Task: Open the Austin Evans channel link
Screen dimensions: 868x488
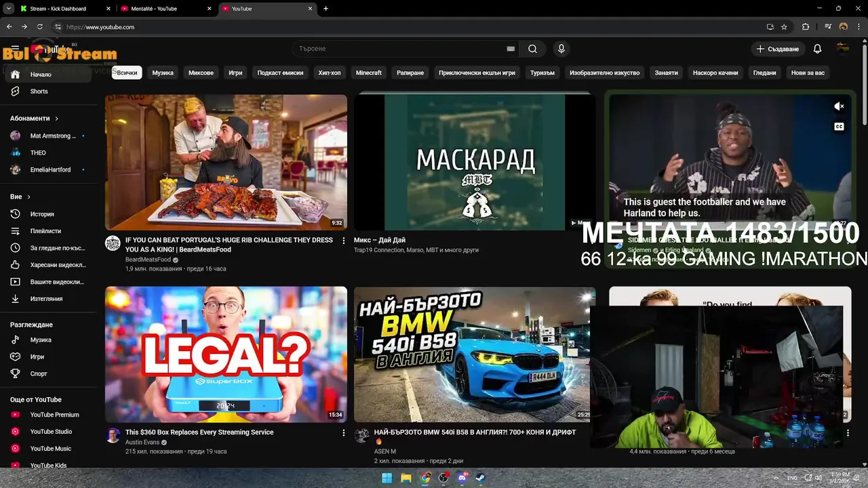Action: [x=142, y=443]
